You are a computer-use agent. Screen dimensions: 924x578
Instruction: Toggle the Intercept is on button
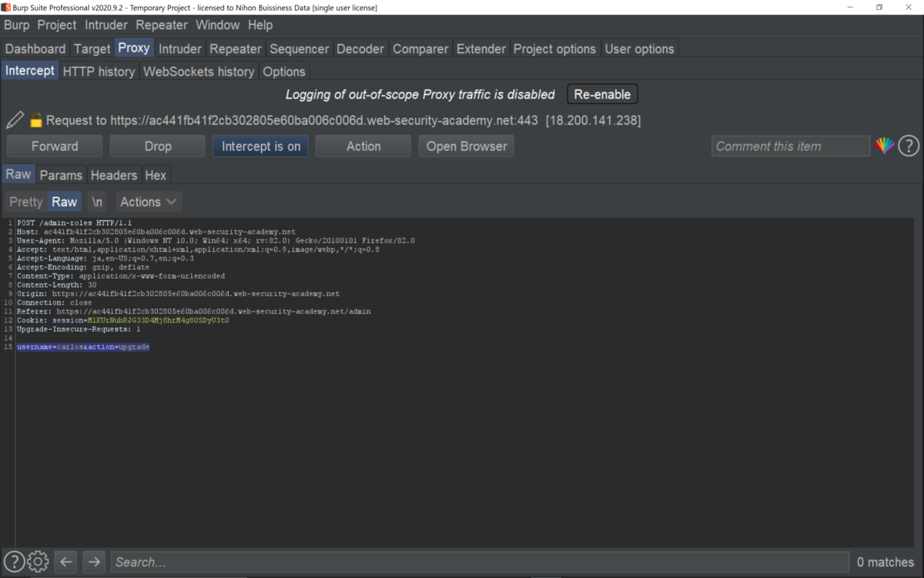[x=261, y=146]
